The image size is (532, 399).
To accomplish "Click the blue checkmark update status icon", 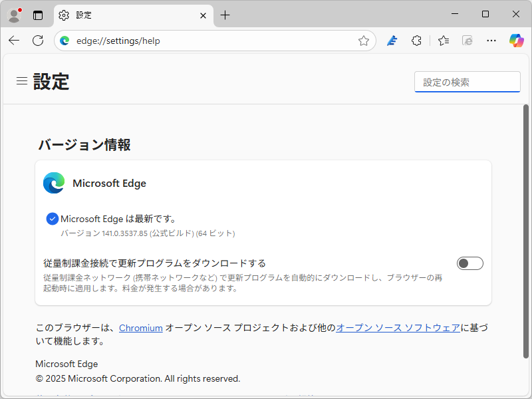I will click(53, 218).
